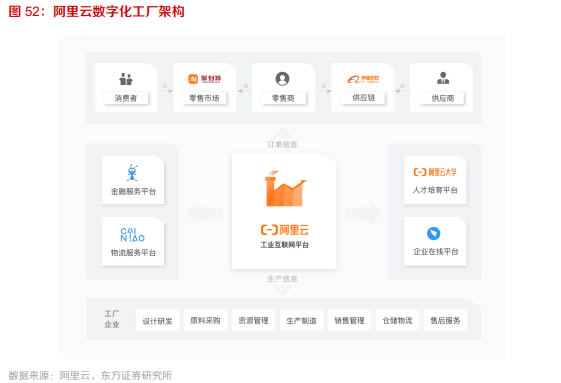Click the 人才培育平台 text
The image size is (561, 383).
(435, 190)
